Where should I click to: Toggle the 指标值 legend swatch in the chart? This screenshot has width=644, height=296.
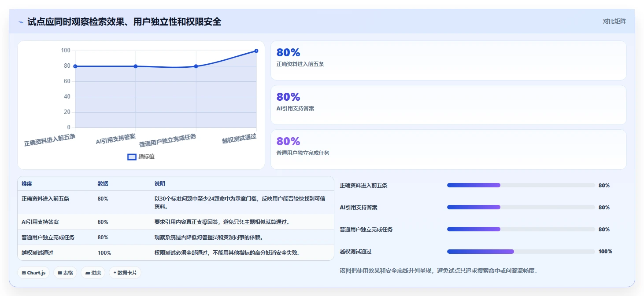pos(132,157)
